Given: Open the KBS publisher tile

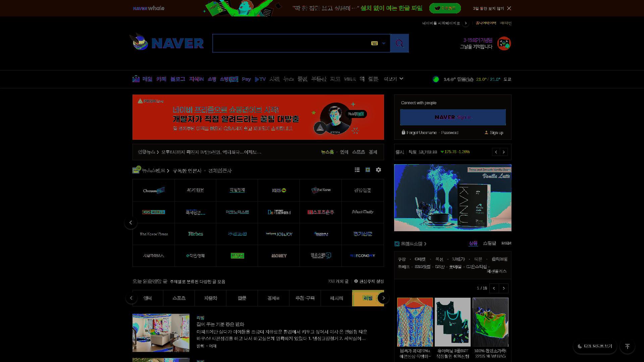Looking at the screenshot, I should pyautogui.click(x=279, y=190).
